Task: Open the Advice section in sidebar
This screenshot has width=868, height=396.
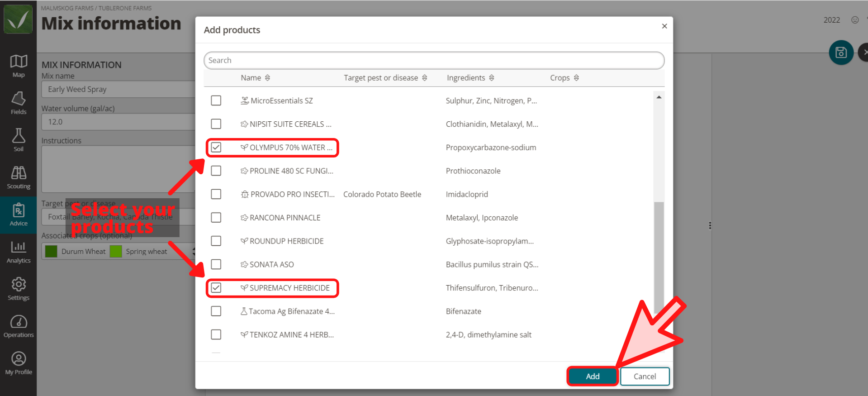Action: pos(19,215)
